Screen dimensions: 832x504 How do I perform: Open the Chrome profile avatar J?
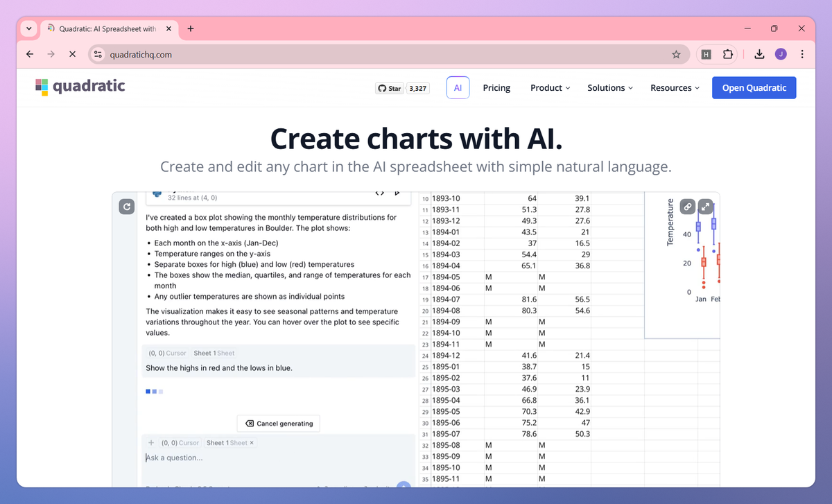tap(781, 54)
